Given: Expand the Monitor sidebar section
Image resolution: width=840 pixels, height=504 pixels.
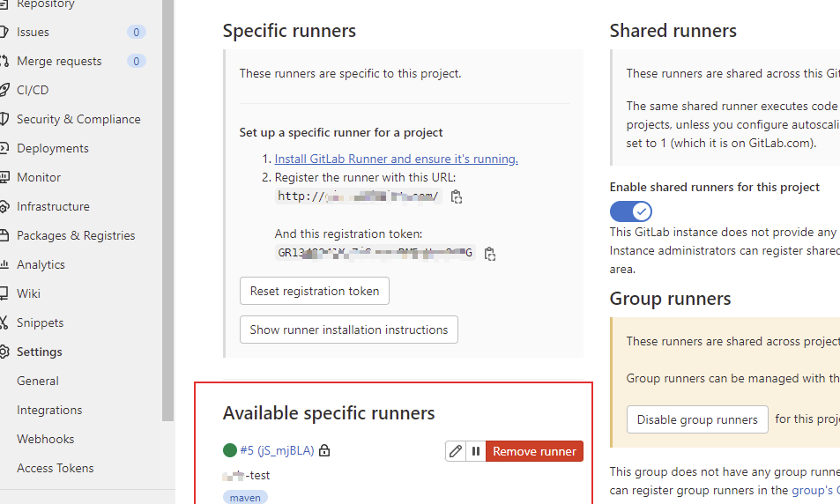Looking at the screenshot, I should point(38,177).
